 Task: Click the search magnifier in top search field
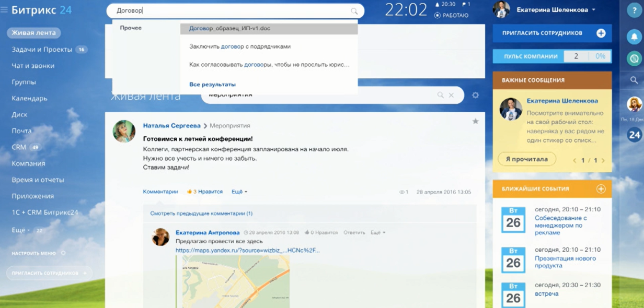pos(354,11)
